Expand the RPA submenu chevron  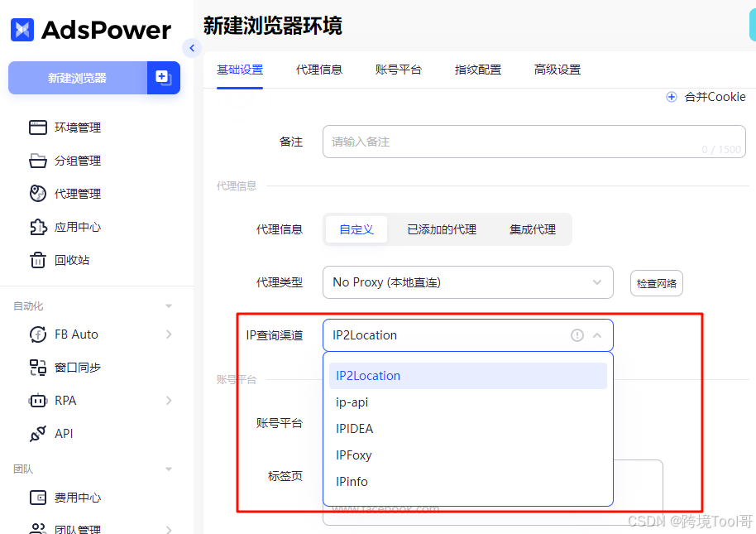(x=169, y=401)
